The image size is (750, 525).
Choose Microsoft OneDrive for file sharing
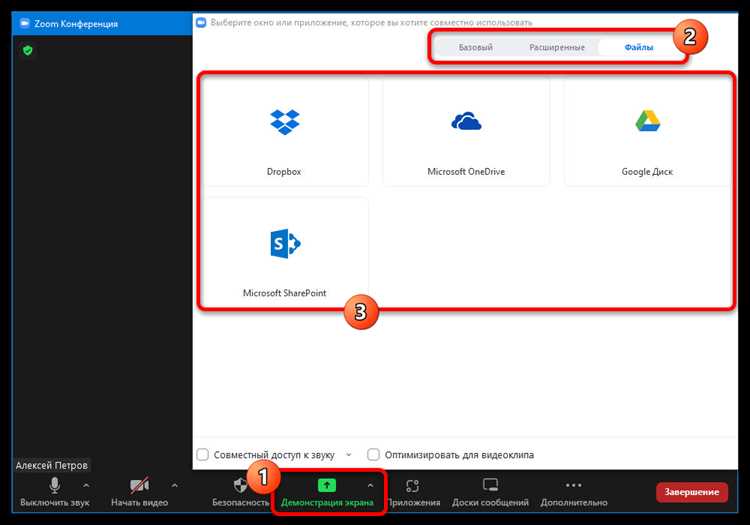466,131
